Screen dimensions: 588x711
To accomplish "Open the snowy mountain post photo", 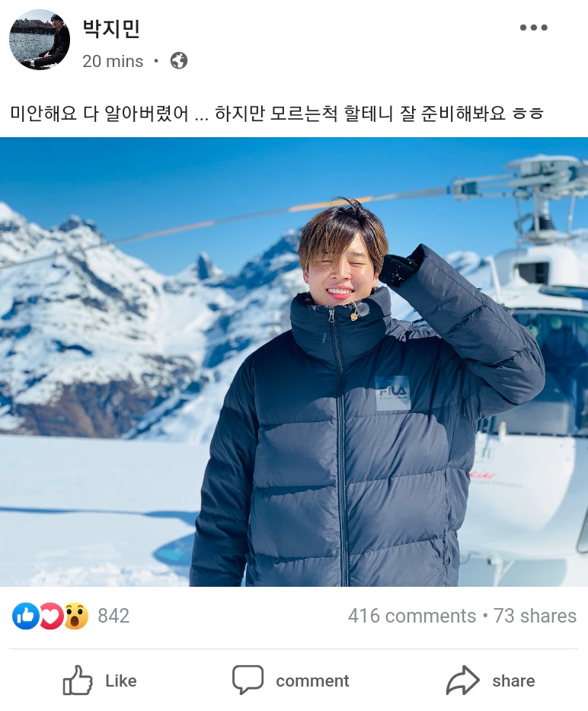I will coord(294,362).
